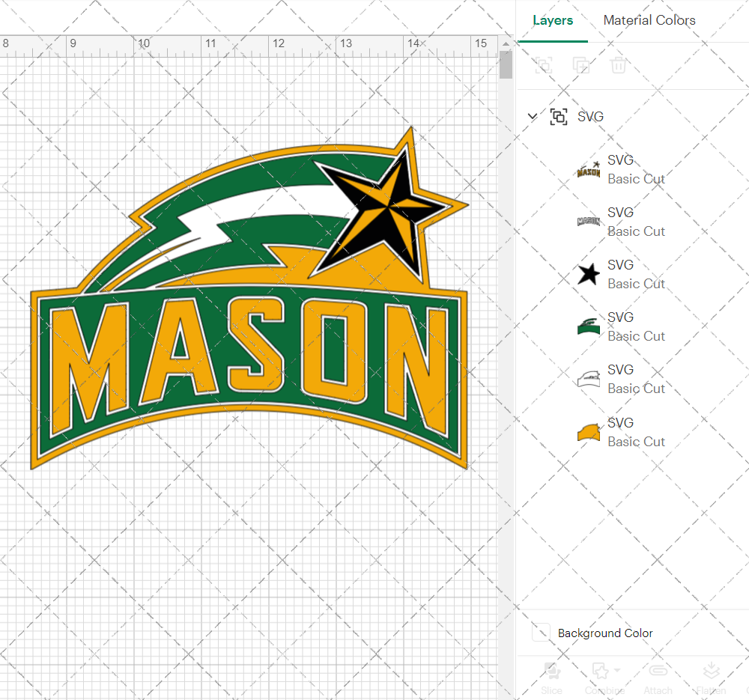The height and width of the screenshot is (700, 749).
Task: Collapse the SVG group chevron
Action: tap(532, 116)
